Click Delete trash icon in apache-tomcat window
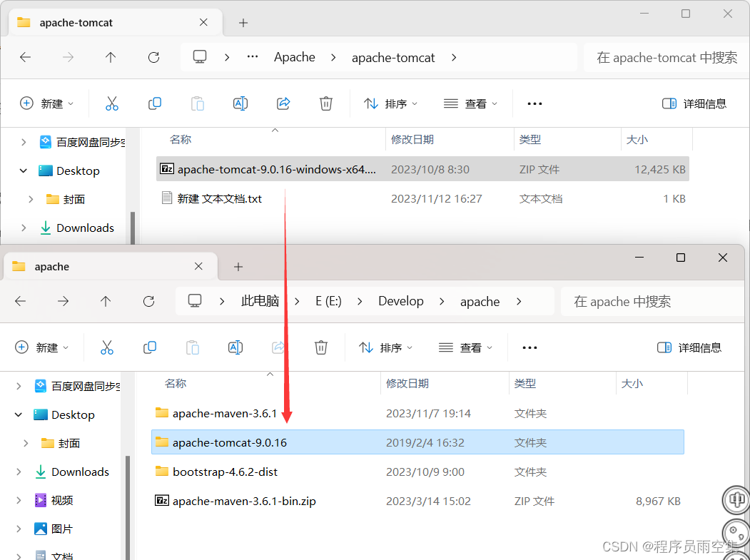The height and width of the screenshot is (560, 750). coord(325,103)
